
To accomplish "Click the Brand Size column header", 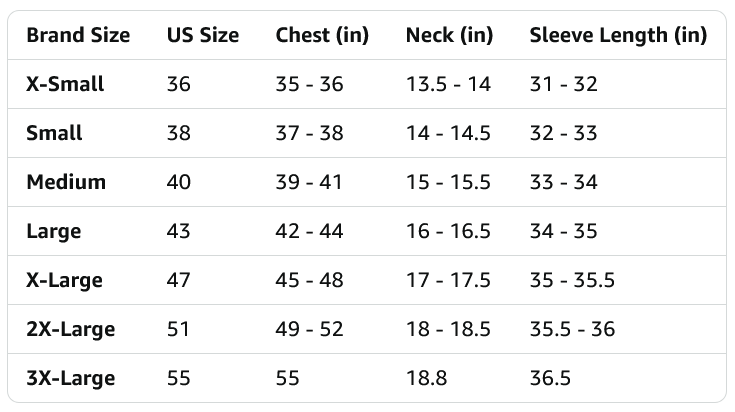I will coord(78,35).
